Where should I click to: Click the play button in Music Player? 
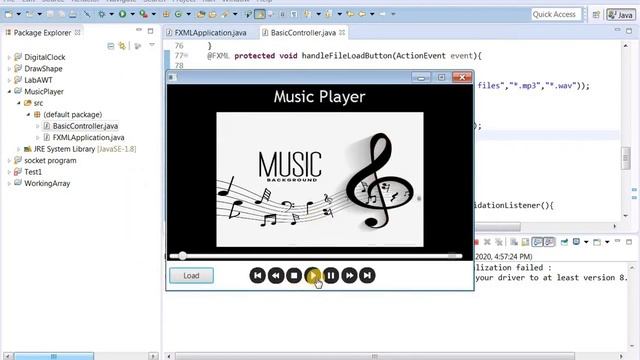313,276
